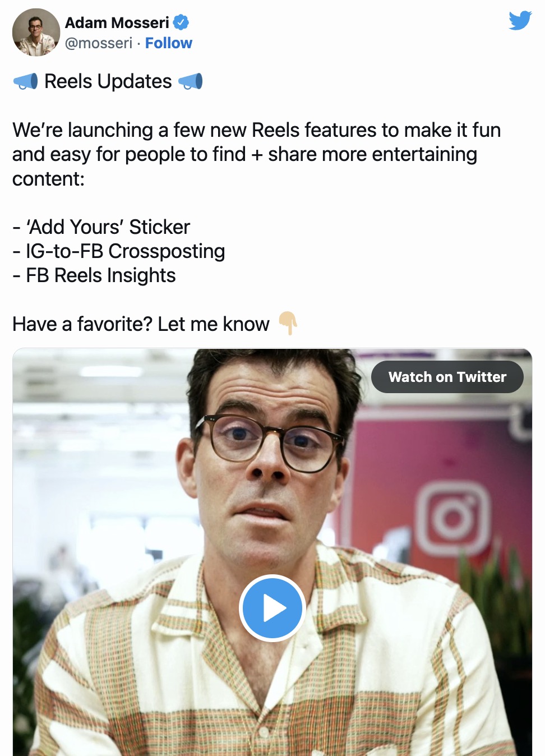Click the Instagram logo in the video

click(452, 519)
